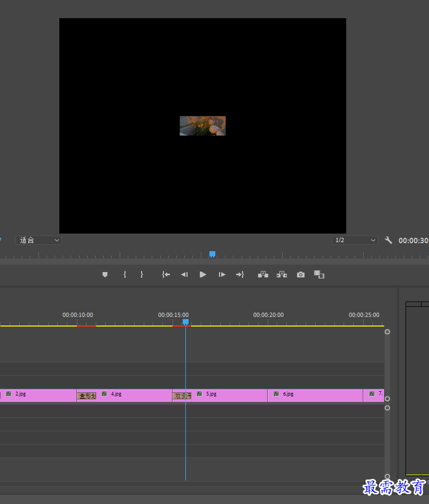The height and width of the screenshot is (504, 429).
Task: Step forward one frame
Action: pyautogui.click(x=222, y=275)
